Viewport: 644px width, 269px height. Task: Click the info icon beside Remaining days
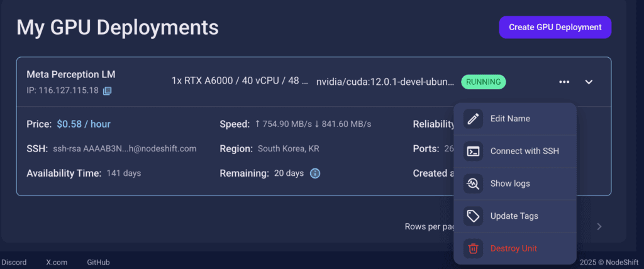[x=315, y=173]
